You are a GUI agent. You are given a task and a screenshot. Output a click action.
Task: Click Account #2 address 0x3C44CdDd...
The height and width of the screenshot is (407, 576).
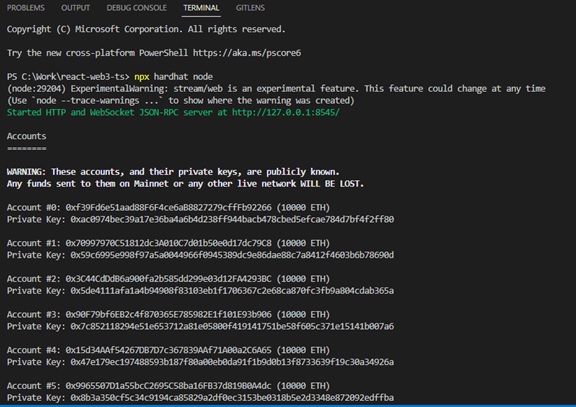point(169,279)
